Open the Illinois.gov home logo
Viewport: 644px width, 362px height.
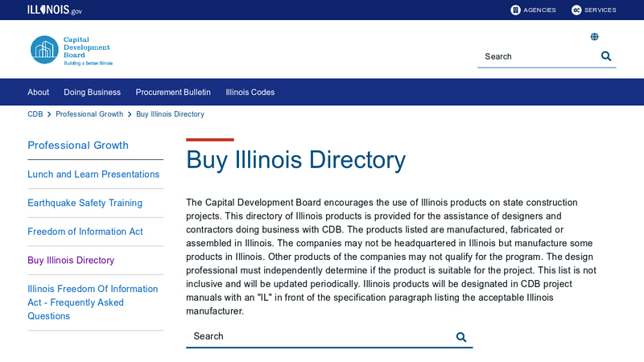(x=55, y=10)
